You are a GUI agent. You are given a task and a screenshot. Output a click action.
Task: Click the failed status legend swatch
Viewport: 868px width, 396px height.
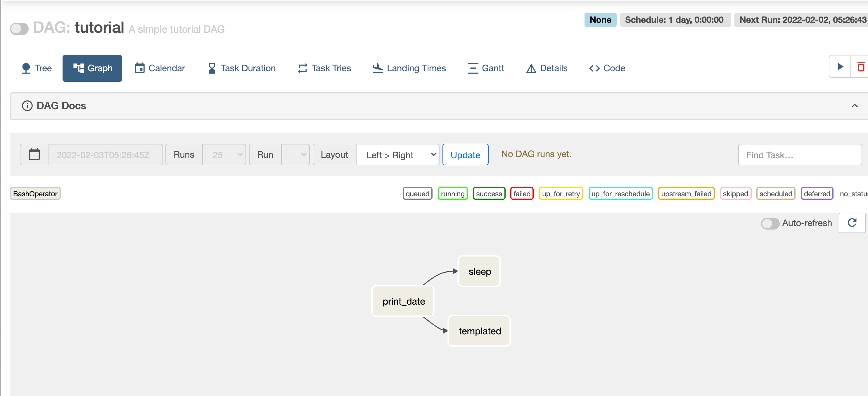tap(522, 194)
